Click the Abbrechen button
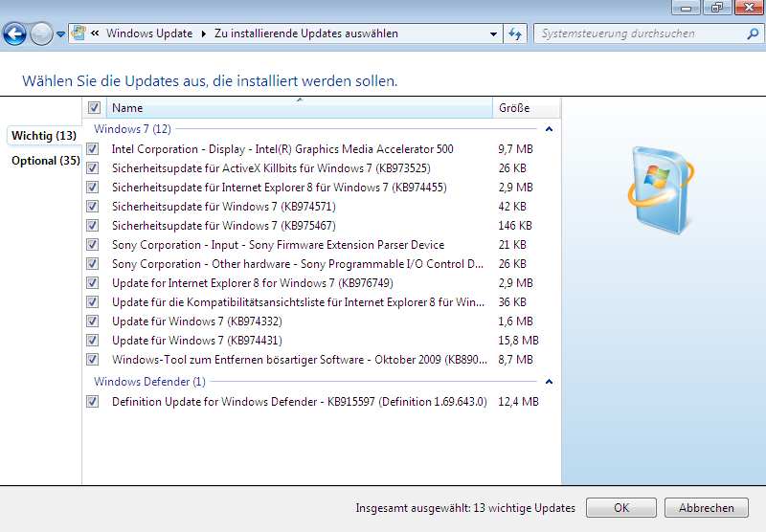Viewport: 766px width, 532px height. [706, 507]
